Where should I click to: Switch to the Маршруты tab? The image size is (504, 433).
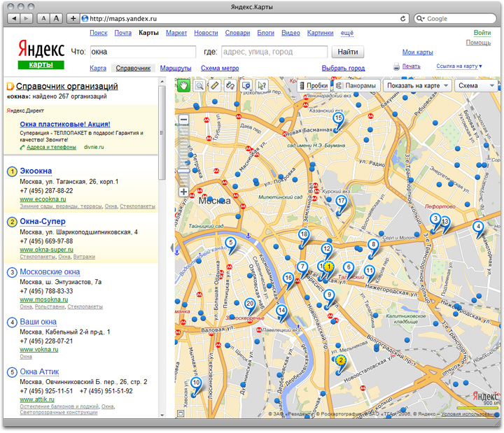click(x=175, y=69)
